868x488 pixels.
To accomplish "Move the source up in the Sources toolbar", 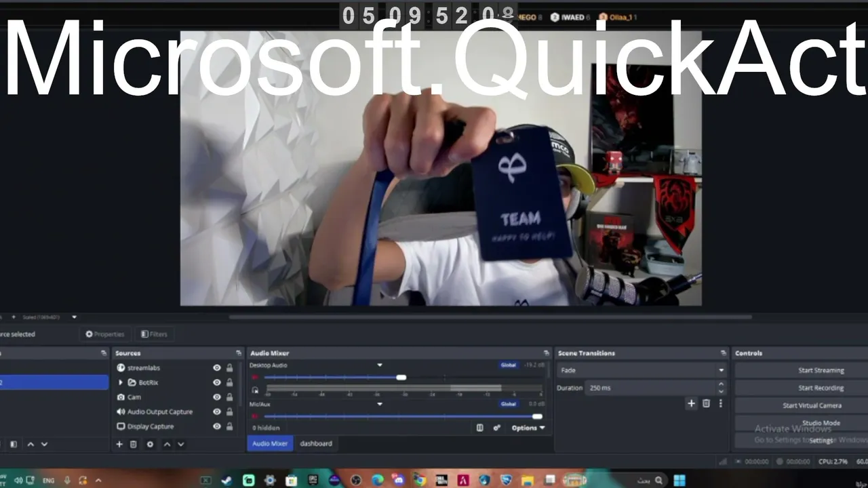I will (x=167, y=445).
